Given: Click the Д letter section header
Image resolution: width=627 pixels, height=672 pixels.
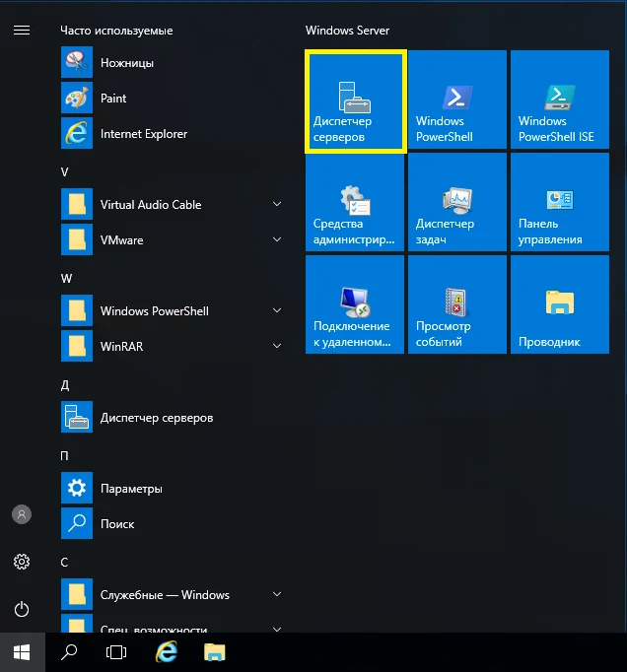Looking at the screenshot, I should (65, 385).
